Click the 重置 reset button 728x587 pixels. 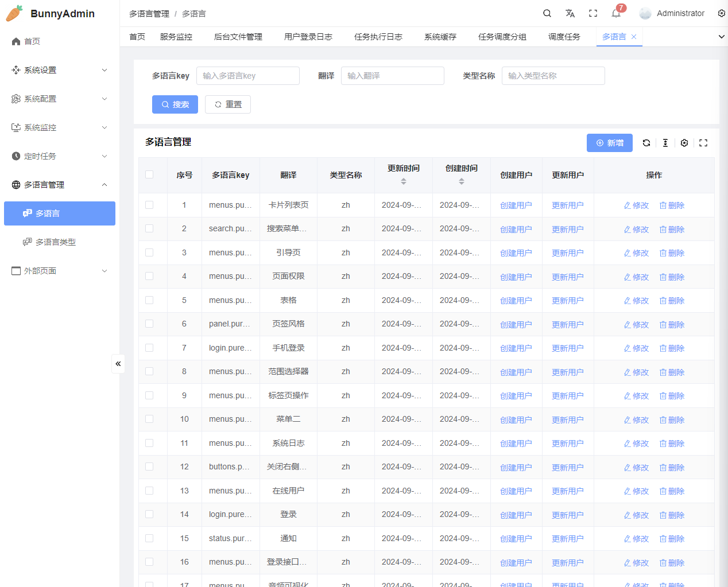coord(228,104)
